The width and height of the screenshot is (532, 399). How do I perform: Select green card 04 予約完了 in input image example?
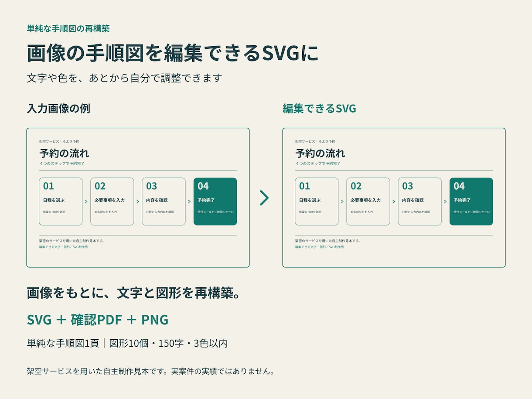pyautogui.click(x=215, y=201)
